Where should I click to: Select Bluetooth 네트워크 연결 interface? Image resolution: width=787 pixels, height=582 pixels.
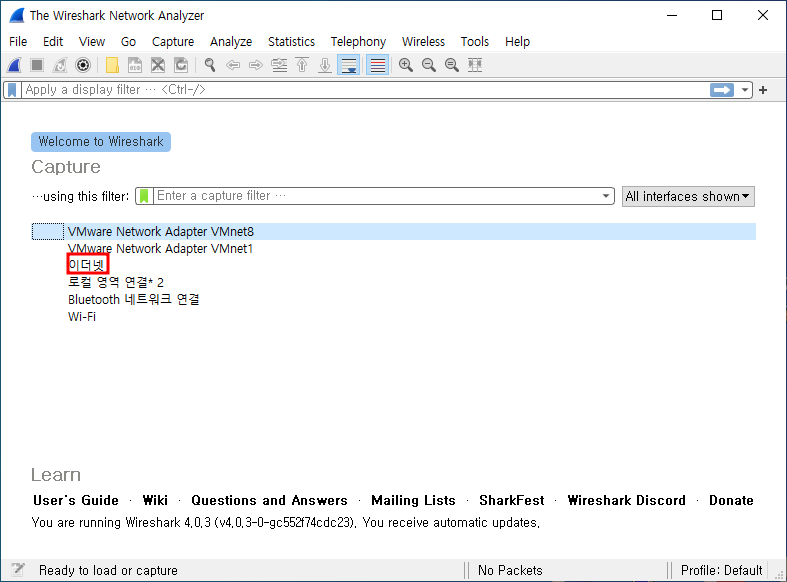pos(394,300)
